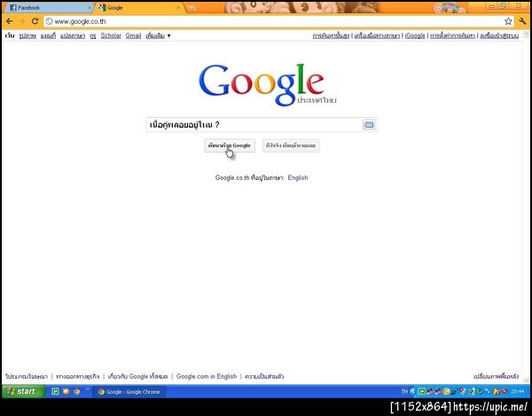Click the orange round quick launch icon

pyautogui.click(x=66, y=391)
